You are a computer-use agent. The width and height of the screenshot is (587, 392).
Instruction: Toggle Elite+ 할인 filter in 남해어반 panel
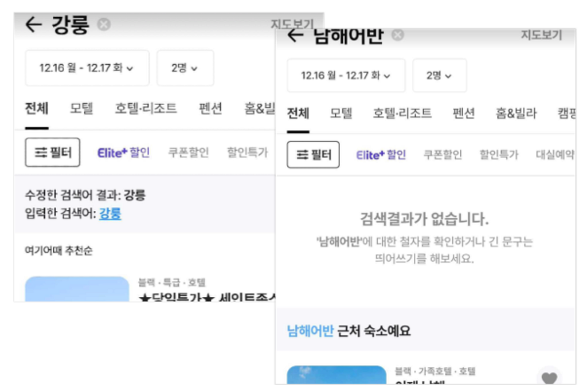[381, 155]
